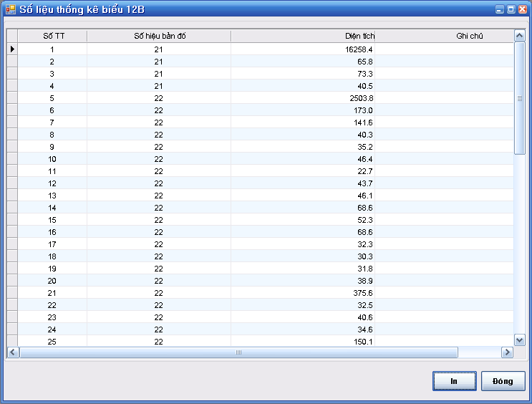Click the Diện tích column header

pos(303,36)
